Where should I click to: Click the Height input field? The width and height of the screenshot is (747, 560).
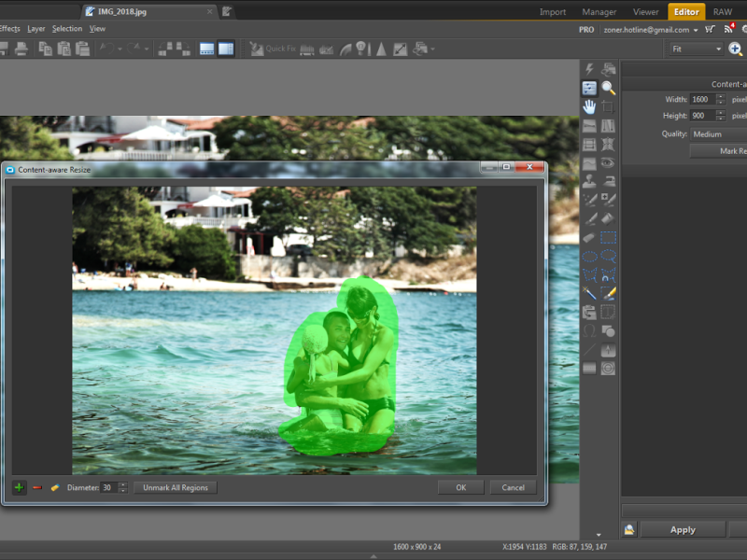tap(703, 115)
